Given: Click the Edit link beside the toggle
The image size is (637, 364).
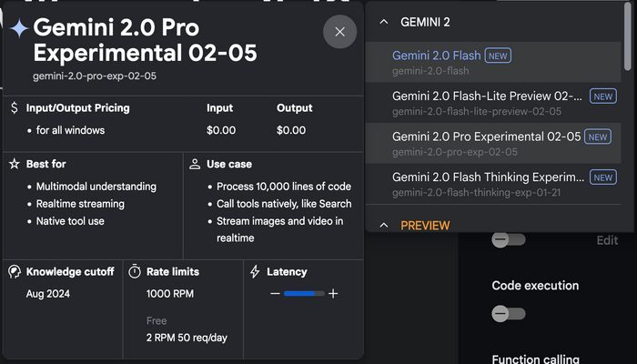Looking at the screenshot, I should click(x=607, y=241).
